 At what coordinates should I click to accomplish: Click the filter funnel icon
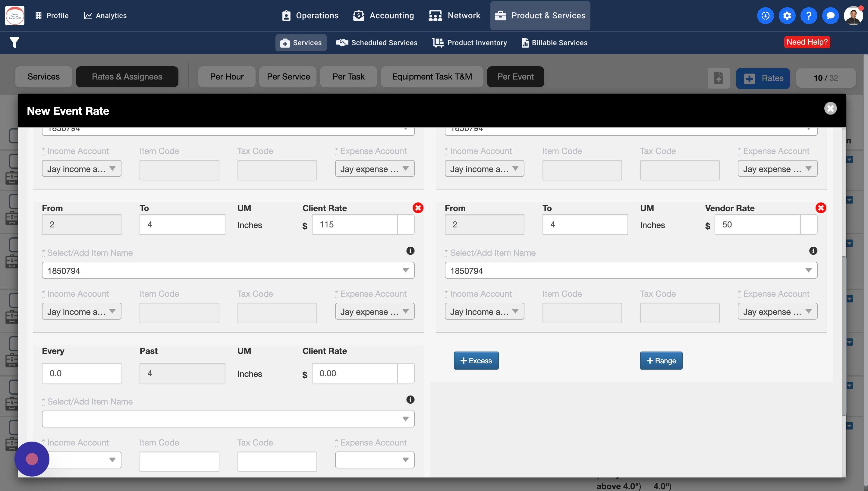[14, 43]
